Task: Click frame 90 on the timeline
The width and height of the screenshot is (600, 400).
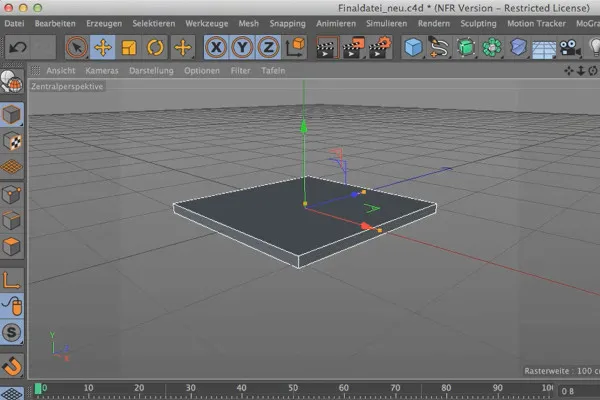Action: (x=497, y=388)
